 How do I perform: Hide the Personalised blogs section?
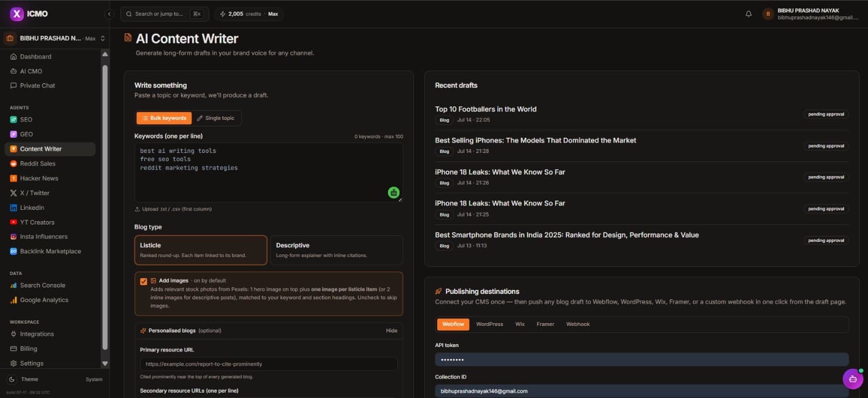tap(392, 331)
